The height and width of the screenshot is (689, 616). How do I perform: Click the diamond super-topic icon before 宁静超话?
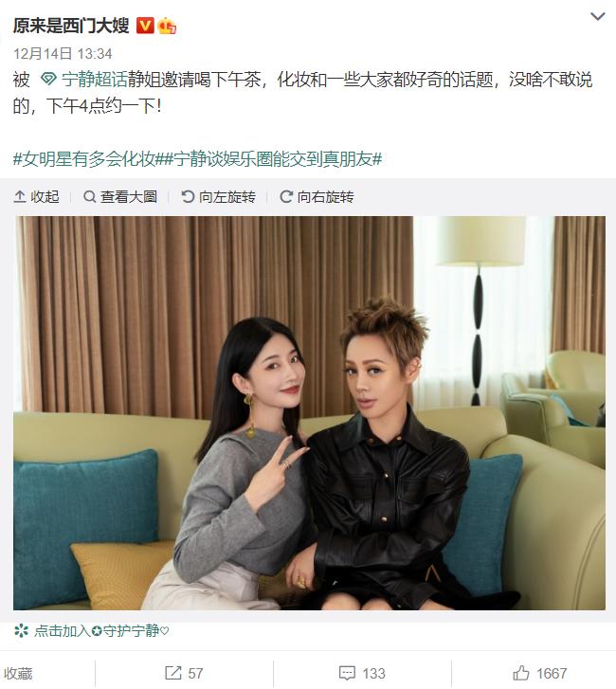48,80
